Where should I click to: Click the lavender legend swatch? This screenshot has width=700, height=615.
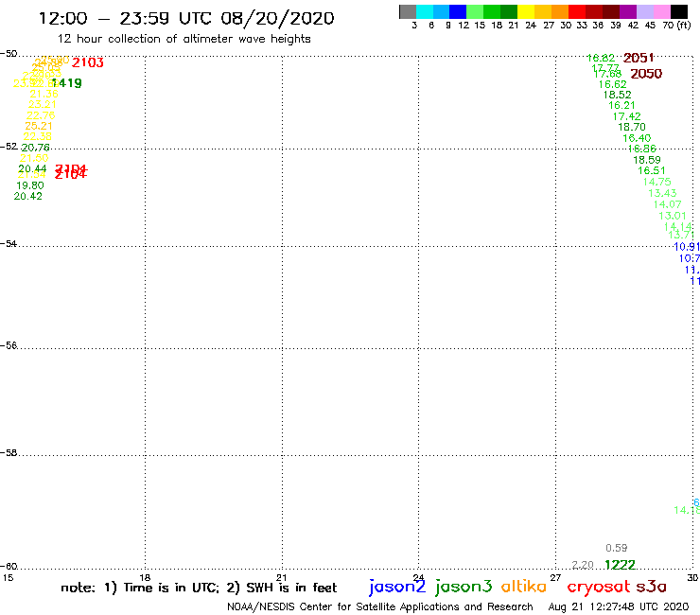pos(644,11)
